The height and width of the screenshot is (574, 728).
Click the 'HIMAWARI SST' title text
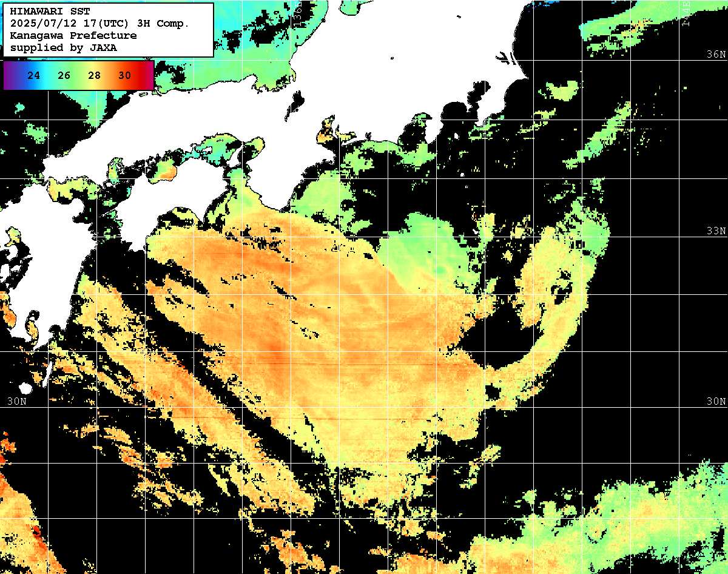(50, 12)
